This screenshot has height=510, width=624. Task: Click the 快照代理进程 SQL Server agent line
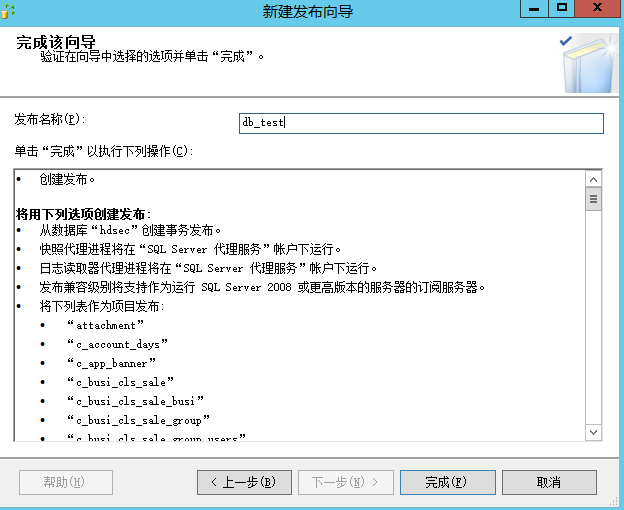coord(190,249)
